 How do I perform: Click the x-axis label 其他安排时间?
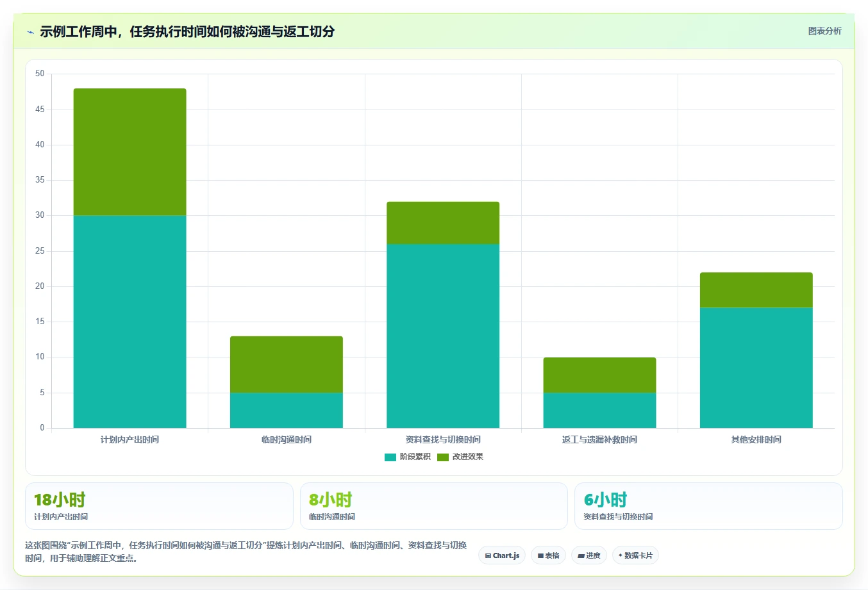click(756, 439)
